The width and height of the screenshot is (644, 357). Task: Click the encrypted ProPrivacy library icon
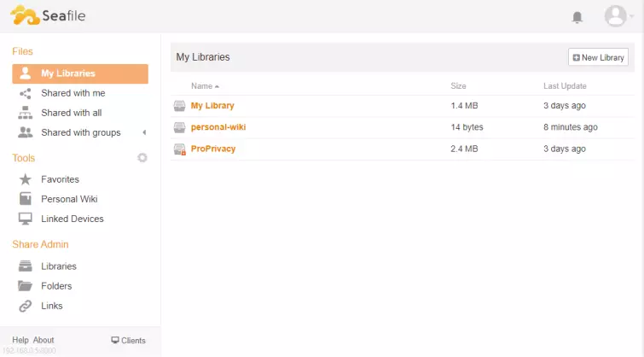point(179,149)
